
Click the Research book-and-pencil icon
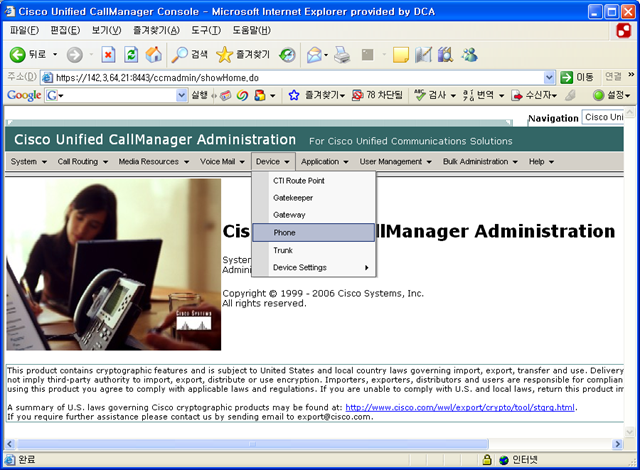point(423,55)
